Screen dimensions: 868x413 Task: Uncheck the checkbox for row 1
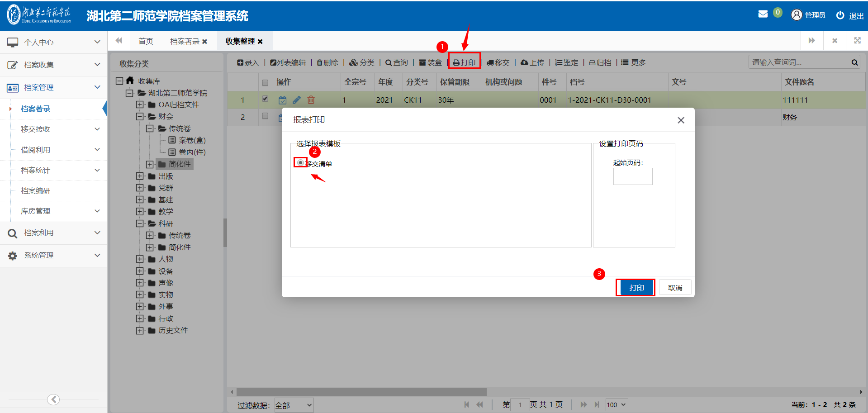(x=265, y=99)
